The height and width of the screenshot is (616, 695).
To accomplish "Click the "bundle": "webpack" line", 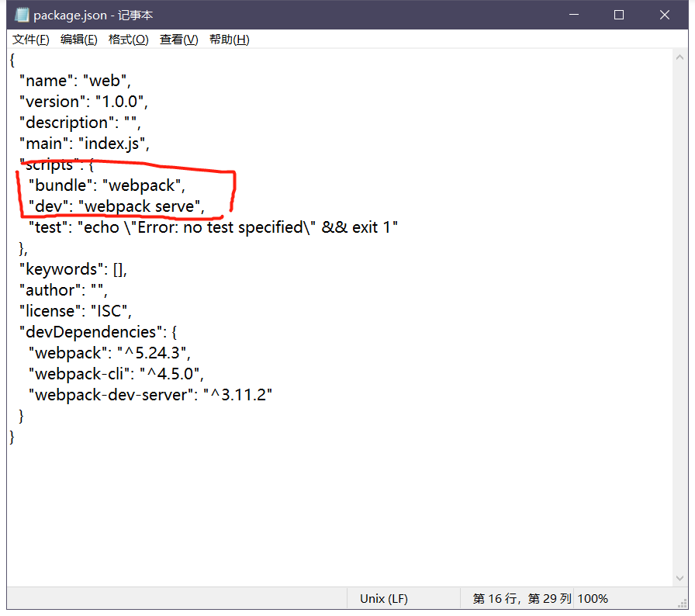I will (x=107, y=185).
